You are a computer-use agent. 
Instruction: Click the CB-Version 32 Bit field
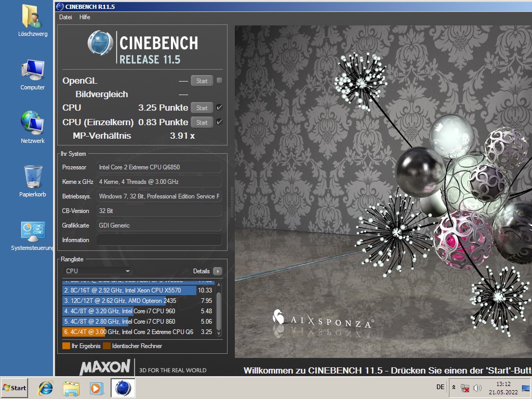click(x=159, y=211)
